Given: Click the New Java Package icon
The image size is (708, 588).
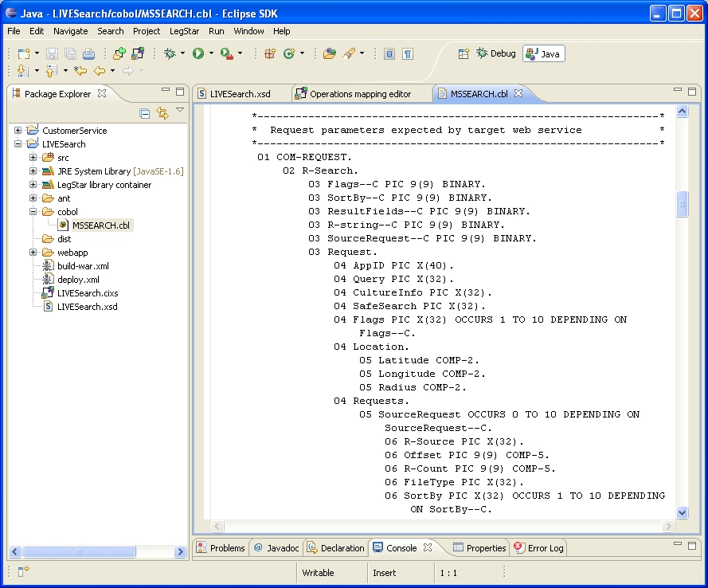Looking at the screenshot, I should [270, 53].
